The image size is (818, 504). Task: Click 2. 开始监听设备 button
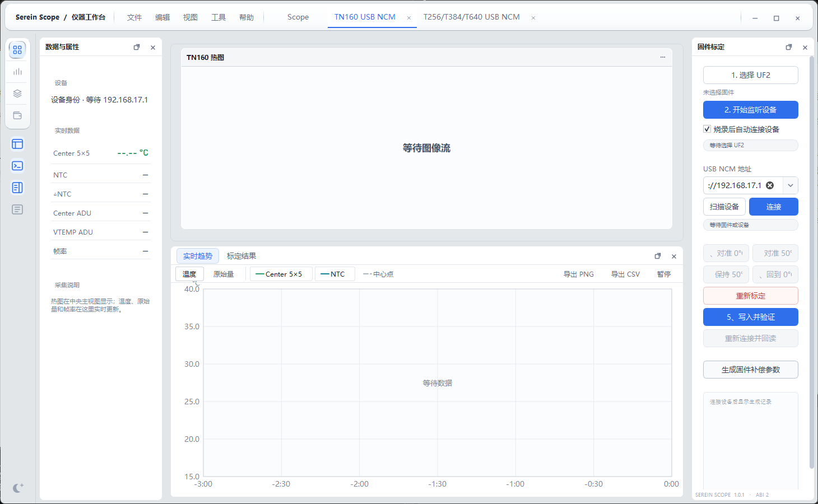(x=751, y=110)
